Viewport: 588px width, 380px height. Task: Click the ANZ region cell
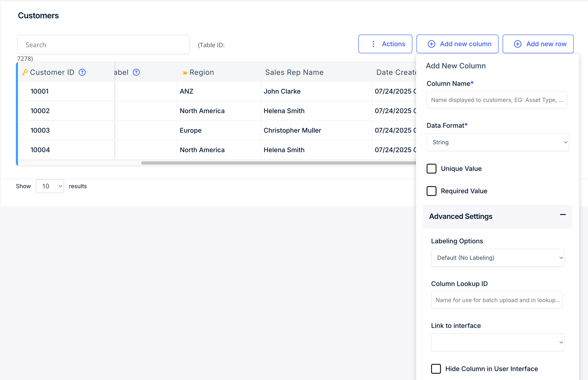tap(219, 91)
